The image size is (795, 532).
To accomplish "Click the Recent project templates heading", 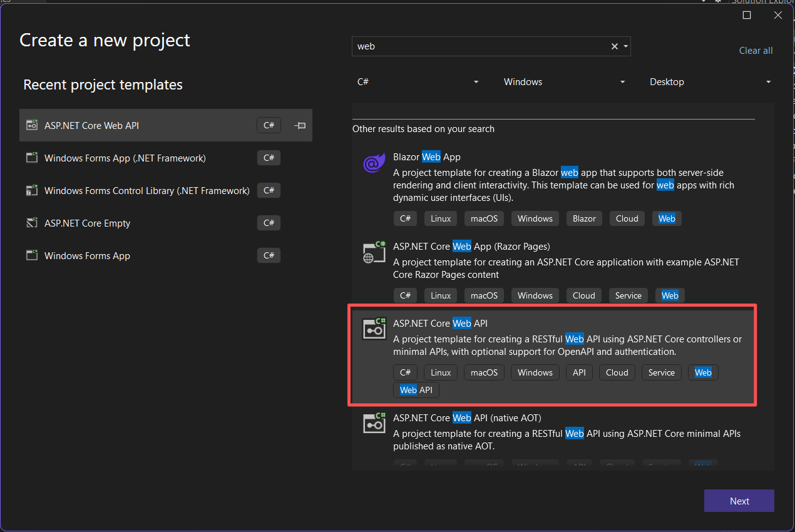I will pyautogui.click(x=103, y=84).
